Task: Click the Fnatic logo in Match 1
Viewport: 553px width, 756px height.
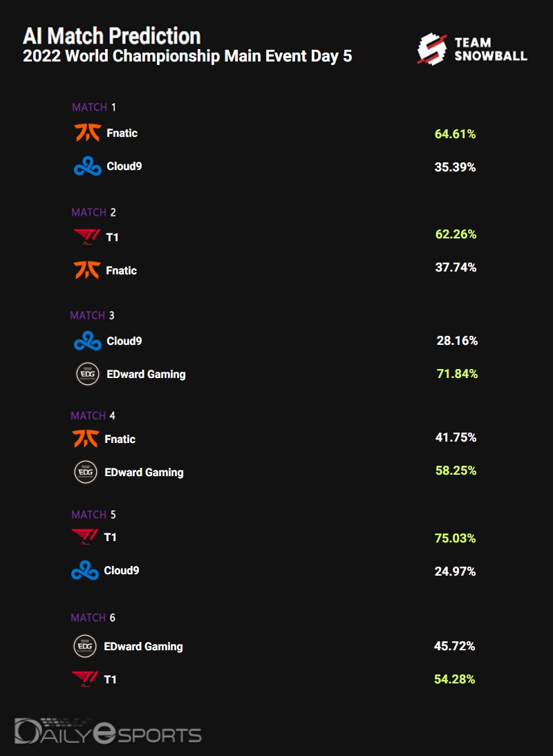Action: click(88, 133)
